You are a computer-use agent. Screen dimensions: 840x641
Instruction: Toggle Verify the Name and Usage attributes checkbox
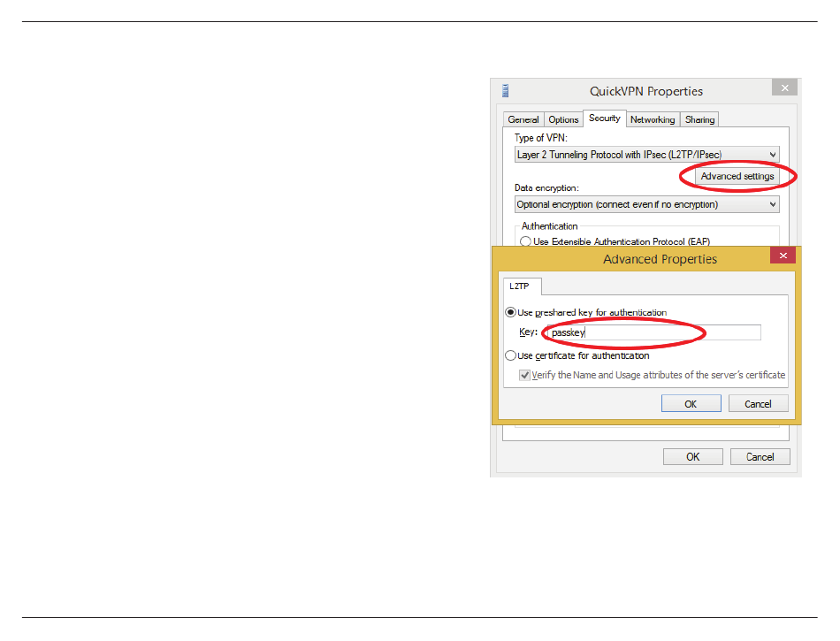tap(525, 376)
